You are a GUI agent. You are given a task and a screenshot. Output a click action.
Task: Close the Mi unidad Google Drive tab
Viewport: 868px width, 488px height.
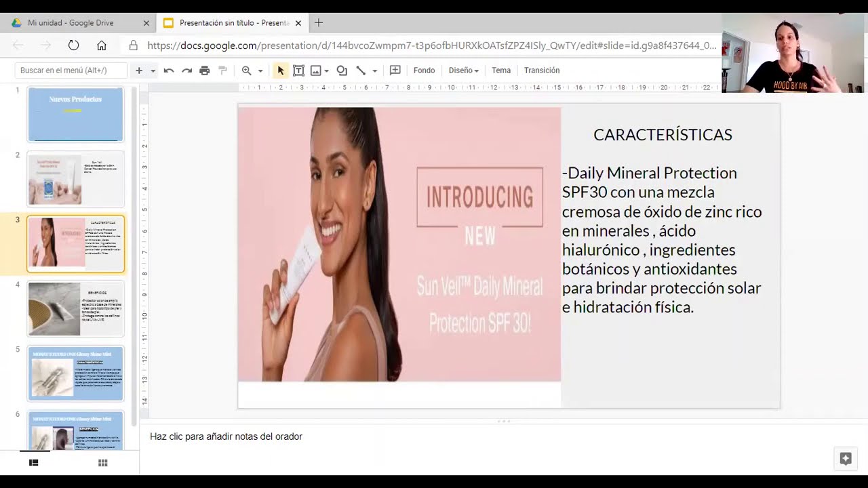coord(146,23)
